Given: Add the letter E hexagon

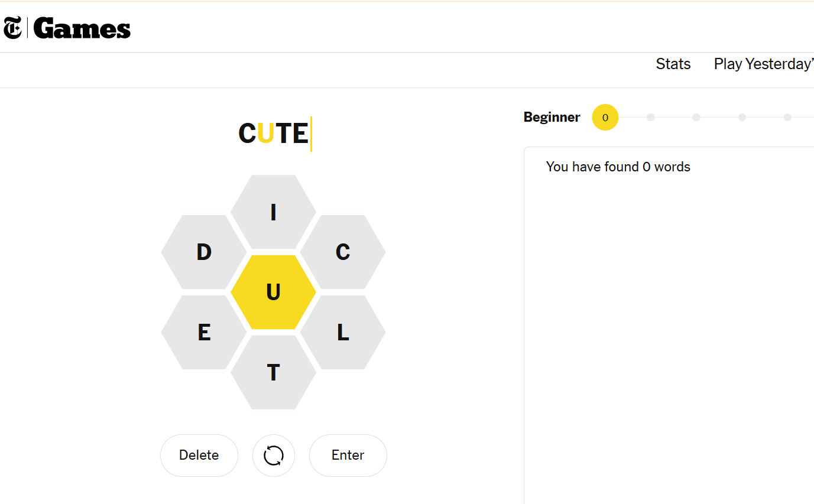Looking at the screenshot, I should pyautogui.click(x=204, y=333).
